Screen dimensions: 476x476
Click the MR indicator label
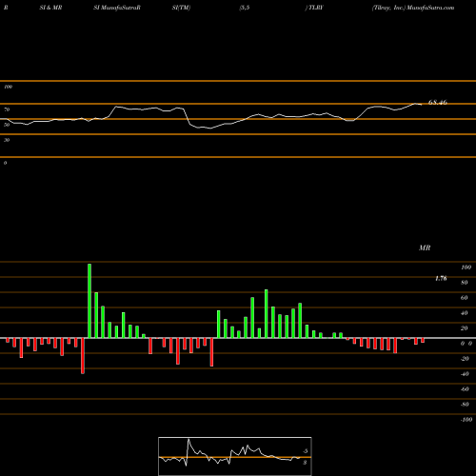click(425, 248)
